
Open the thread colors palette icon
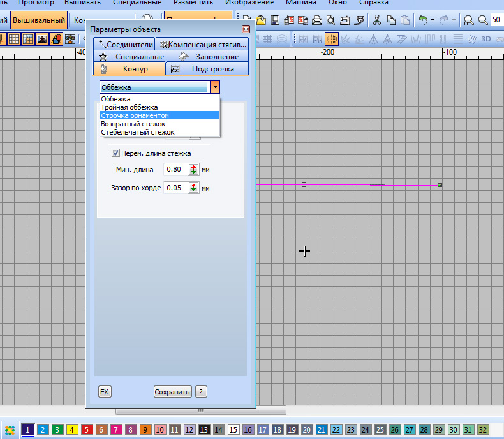pos(10,429)
